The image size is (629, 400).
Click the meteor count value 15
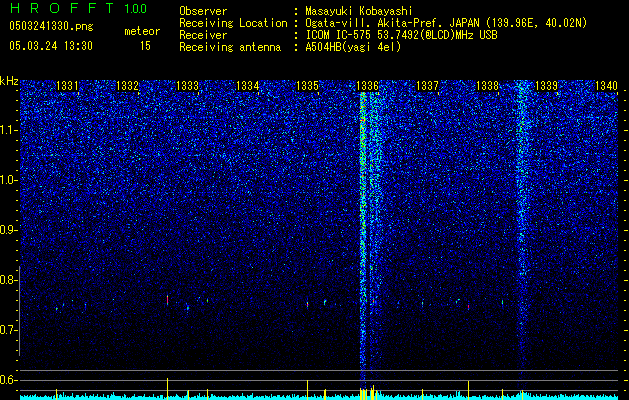coord(145,46)
